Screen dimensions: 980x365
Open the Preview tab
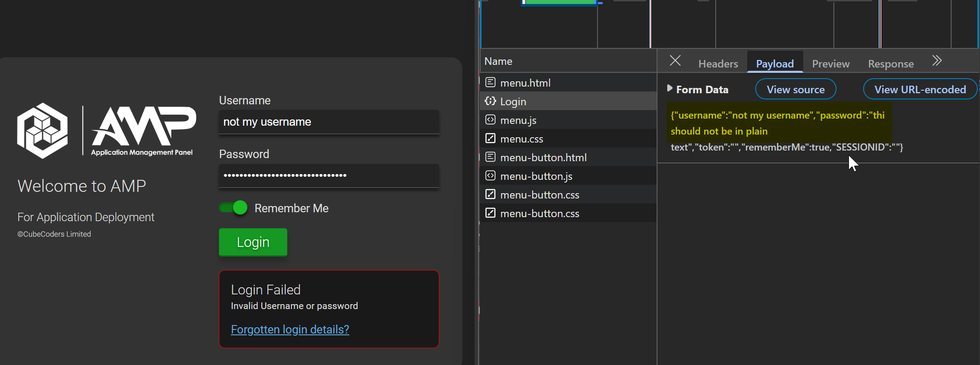(830, 64)
